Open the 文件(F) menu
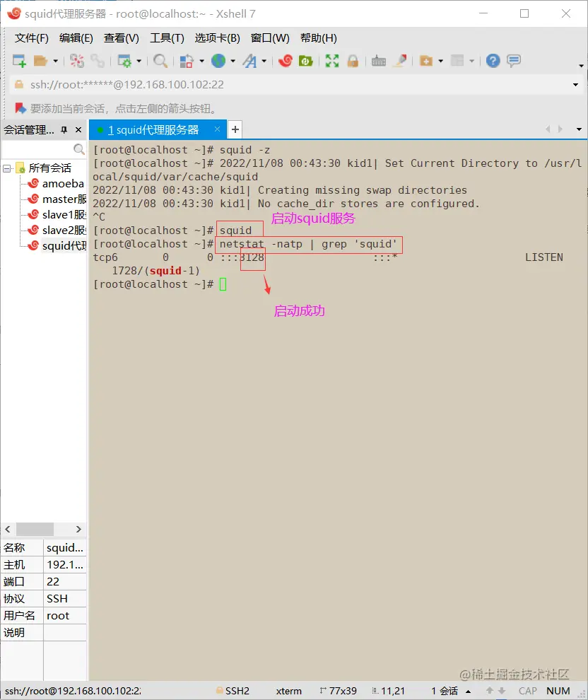 32,38
